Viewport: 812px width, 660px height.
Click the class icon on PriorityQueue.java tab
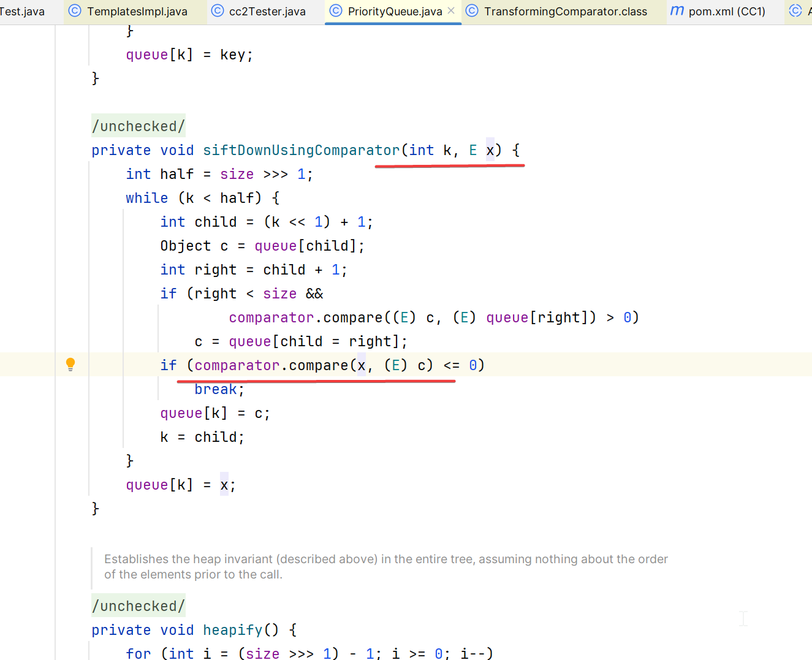[336, 11]
